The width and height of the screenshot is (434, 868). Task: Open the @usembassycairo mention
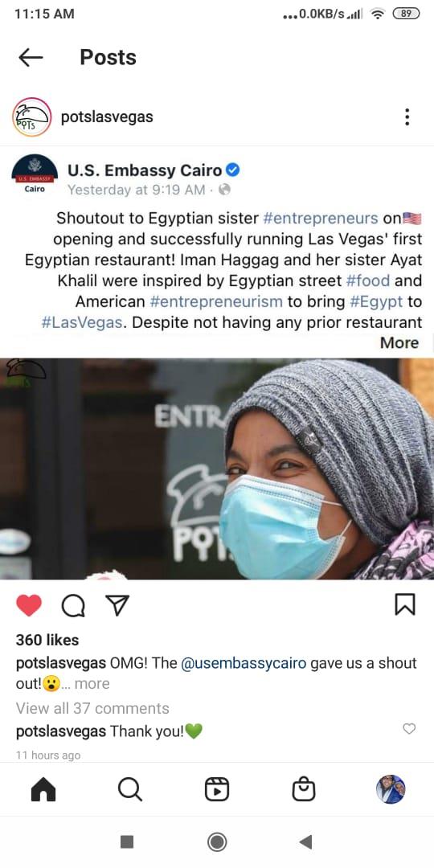pyautogui.click(x=244, y=663)
